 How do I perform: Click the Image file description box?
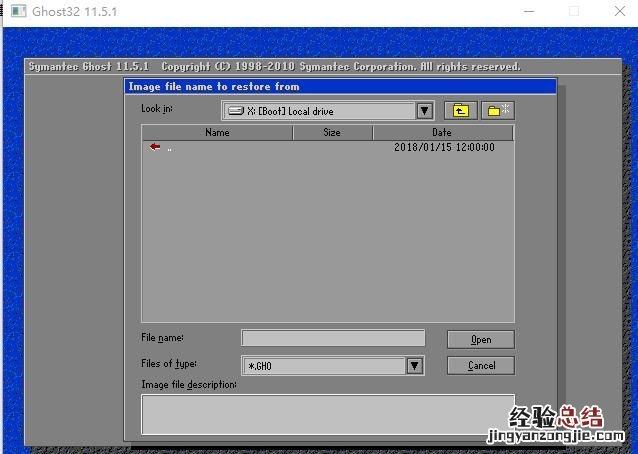(328, 415)
